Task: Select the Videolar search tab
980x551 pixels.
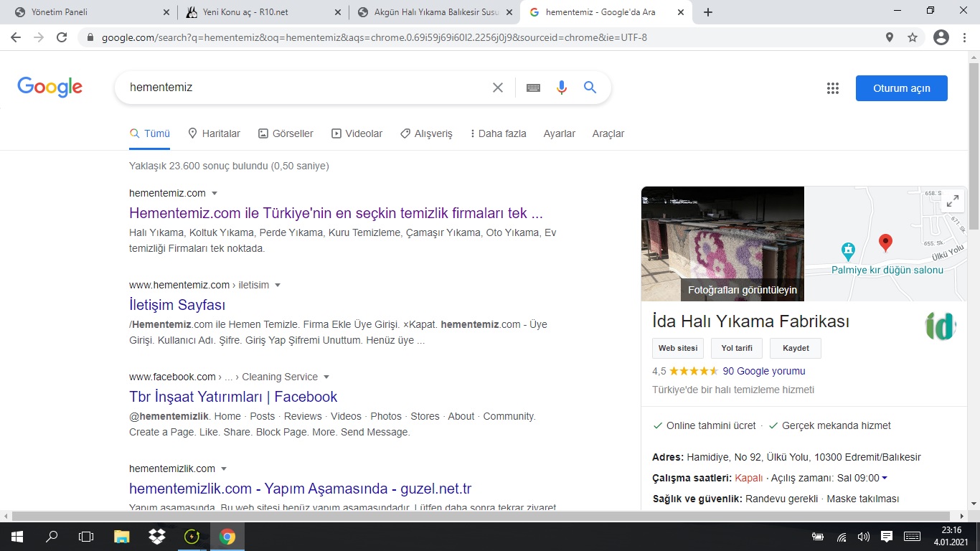Action: tap(357, 133)
